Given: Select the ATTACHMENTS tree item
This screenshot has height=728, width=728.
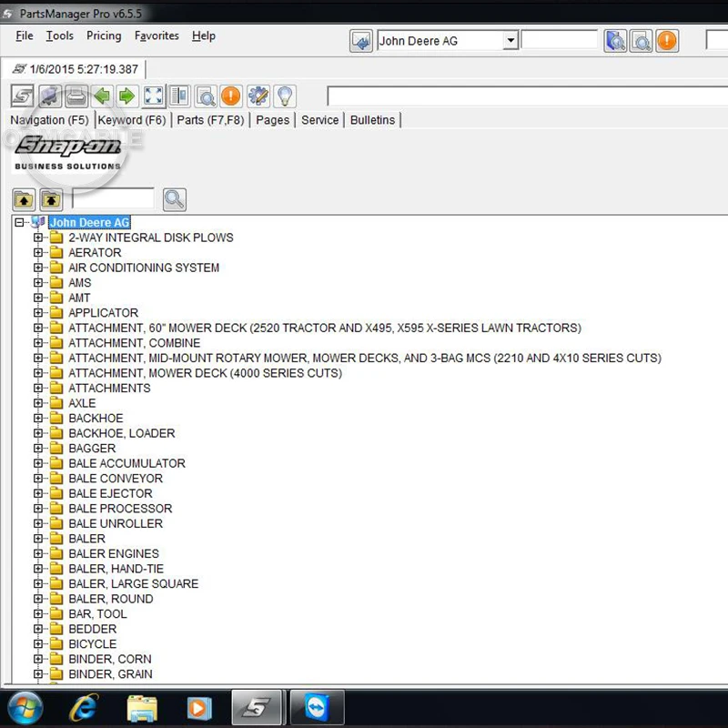Looking at the screenshot, I should coord(109,389).
